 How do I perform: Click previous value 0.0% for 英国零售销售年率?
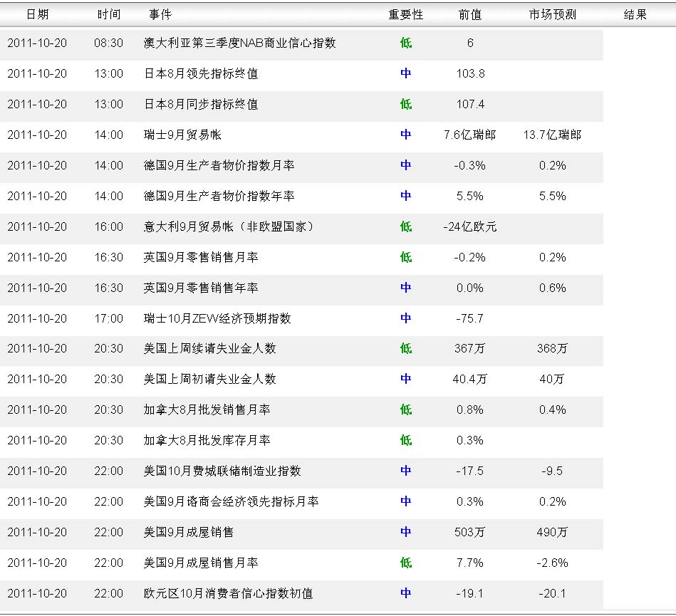click(470, 288)
